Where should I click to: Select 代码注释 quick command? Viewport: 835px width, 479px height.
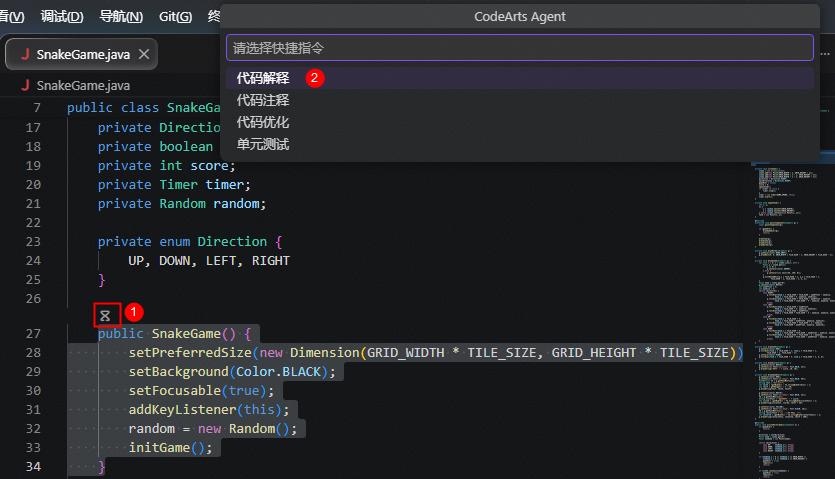(520, 100)
